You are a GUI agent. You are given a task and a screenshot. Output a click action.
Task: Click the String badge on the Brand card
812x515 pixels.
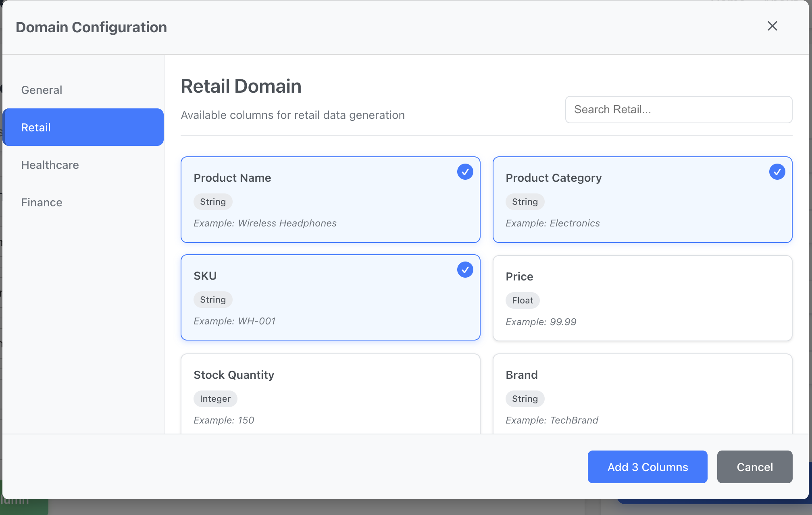[x=525, y=399]
